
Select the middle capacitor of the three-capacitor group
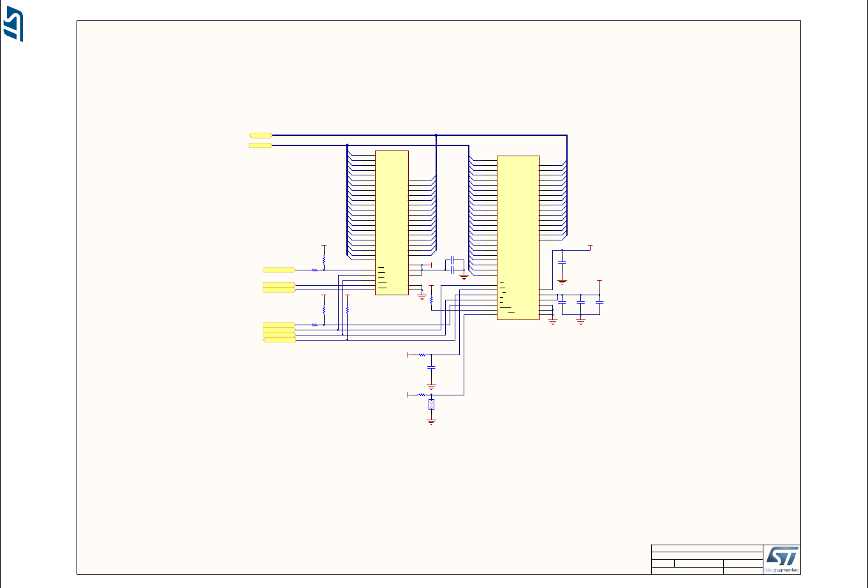580,301
